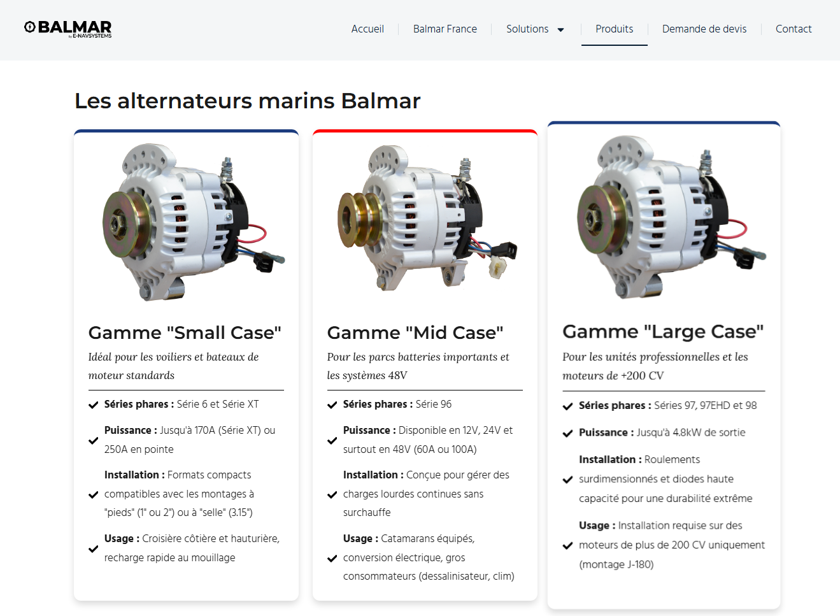Click checkmark beside moteurs de plus de 200 CV

[x=567, y=545]
